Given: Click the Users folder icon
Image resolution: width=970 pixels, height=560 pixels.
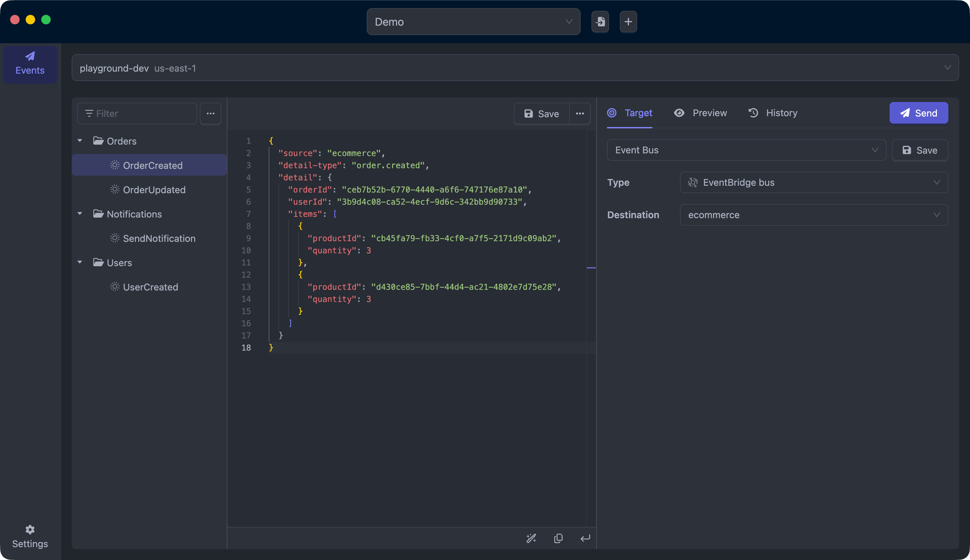Looking at the screenshot, I should coord(98,262).
